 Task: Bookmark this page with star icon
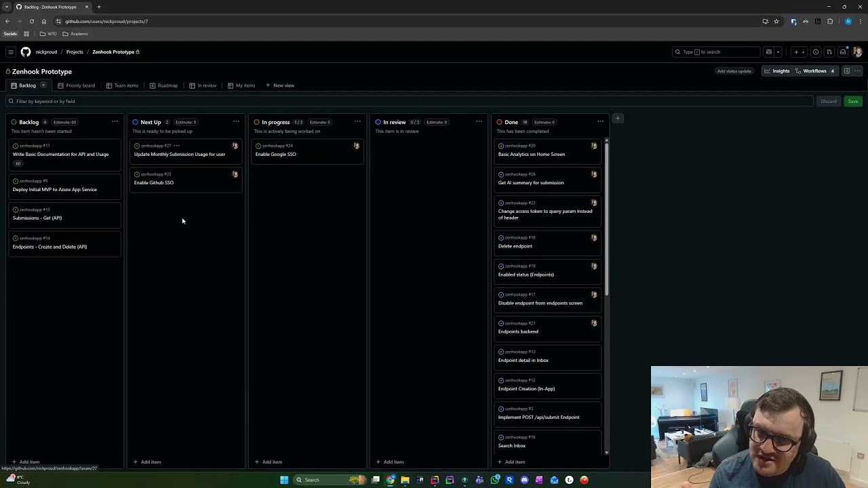point(776,21)
